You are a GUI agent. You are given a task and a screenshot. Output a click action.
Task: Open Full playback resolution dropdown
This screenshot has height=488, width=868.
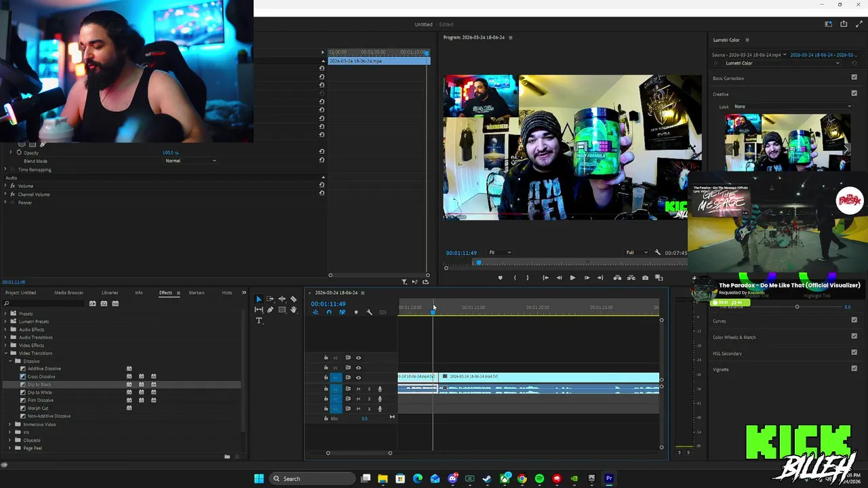tap(636, 253)
